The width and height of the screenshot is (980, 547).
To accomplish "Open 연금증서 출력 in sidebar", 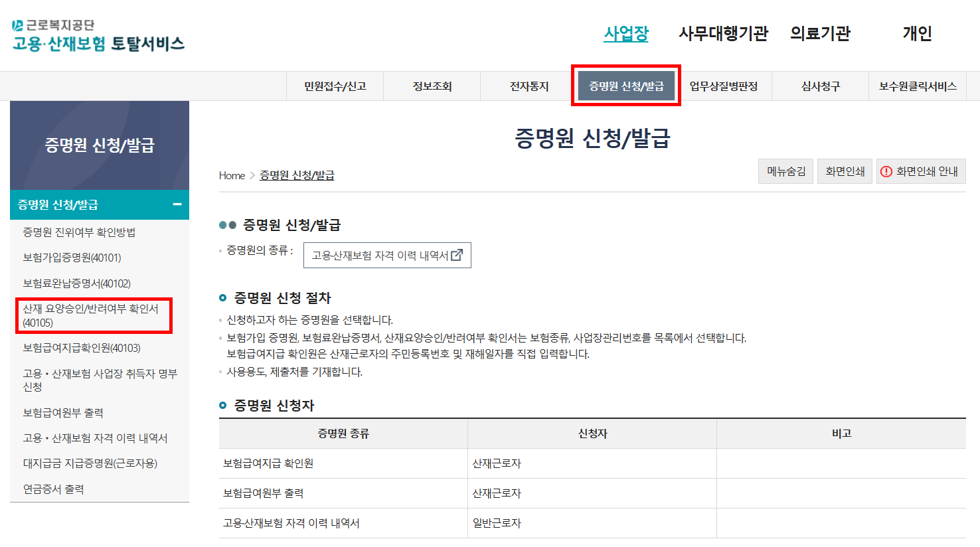I will click(x=53, y=489).
